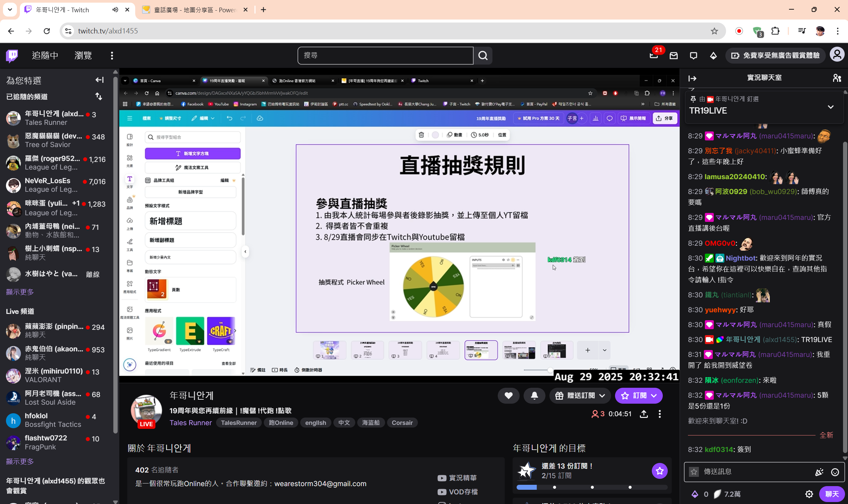Open chat settings gear icon

coord(809,494)
